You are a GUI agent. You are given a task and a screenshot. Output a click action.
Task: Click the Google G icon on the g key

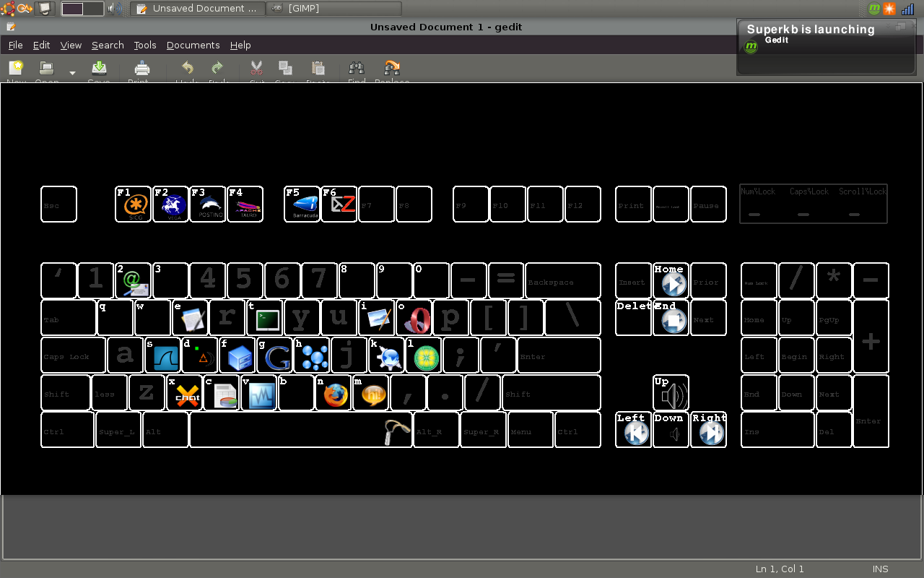tap(277, 357)
